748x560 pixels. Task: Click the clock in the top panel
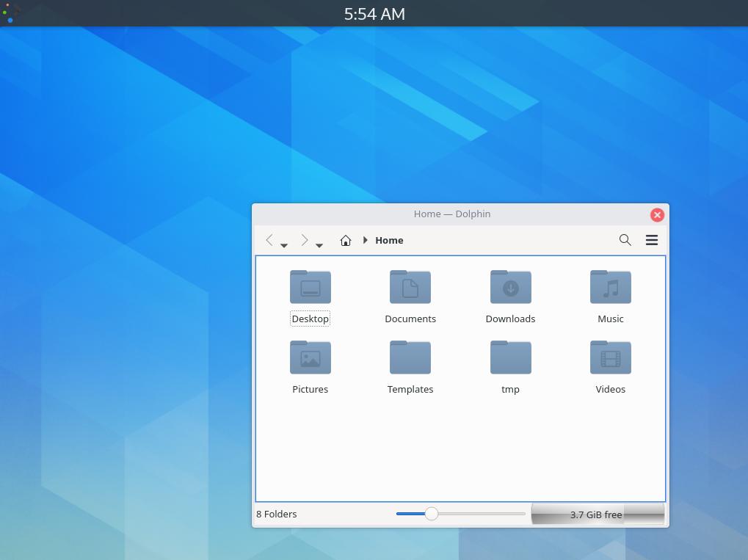374,13
